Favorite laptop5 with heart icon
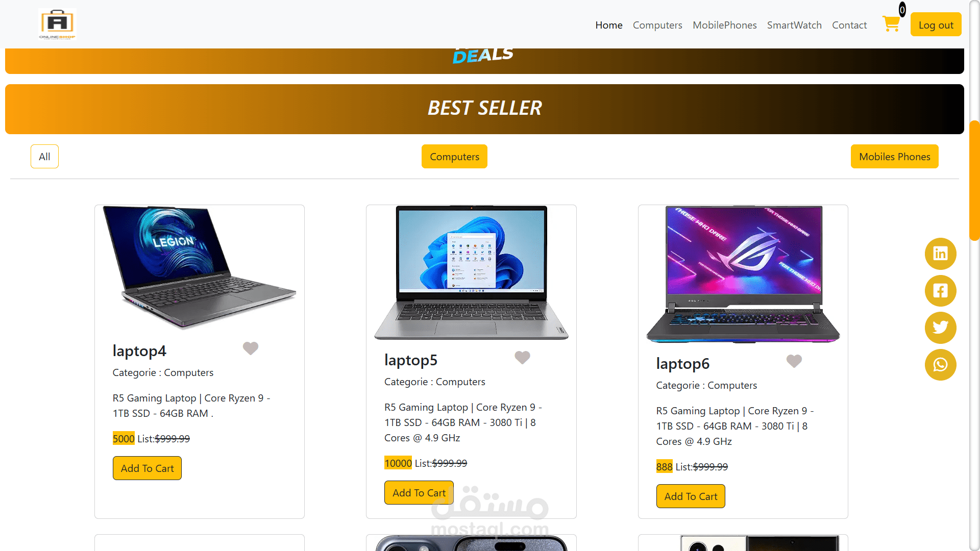 point(522,358)
